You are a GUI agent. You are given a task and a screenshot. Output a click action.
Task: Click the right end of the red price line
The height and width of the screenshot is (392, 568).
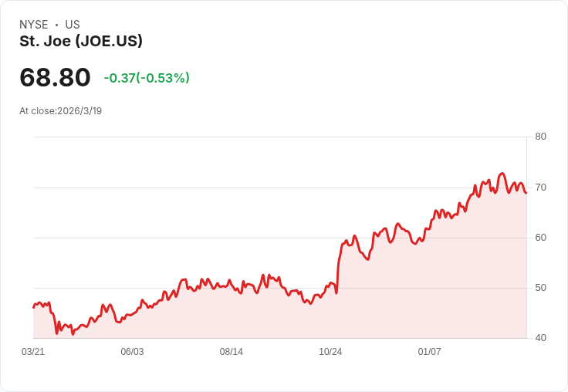[x=526, y=193]
